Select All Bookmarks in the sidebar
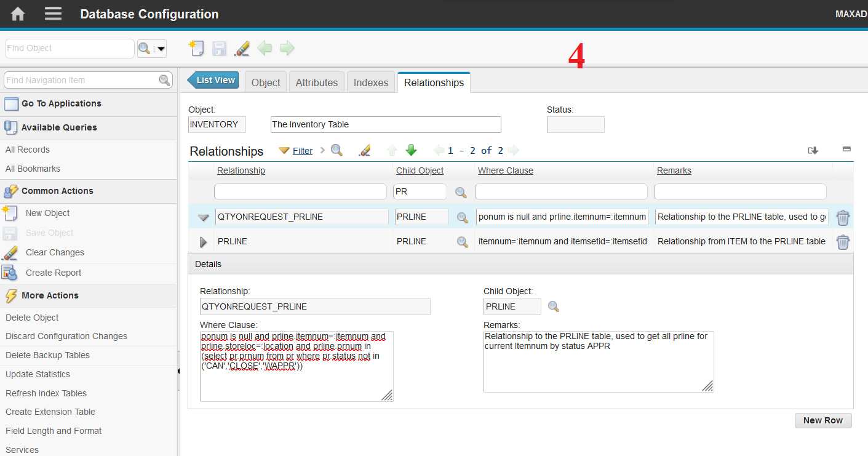The width and height of the screenshot is (868, 456). [x=33, y=169]
